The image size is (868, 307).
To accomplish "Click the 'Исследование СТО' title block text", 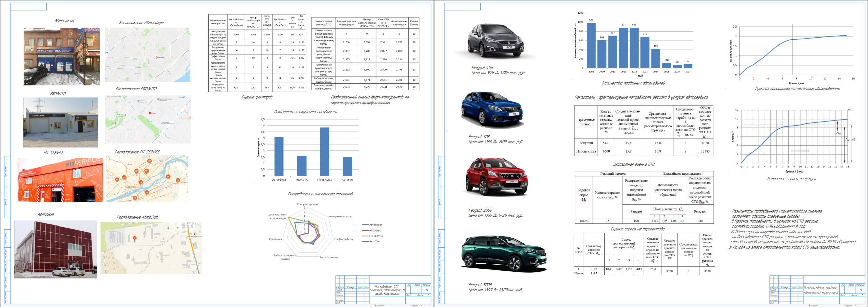I will [x=387, y=290].
